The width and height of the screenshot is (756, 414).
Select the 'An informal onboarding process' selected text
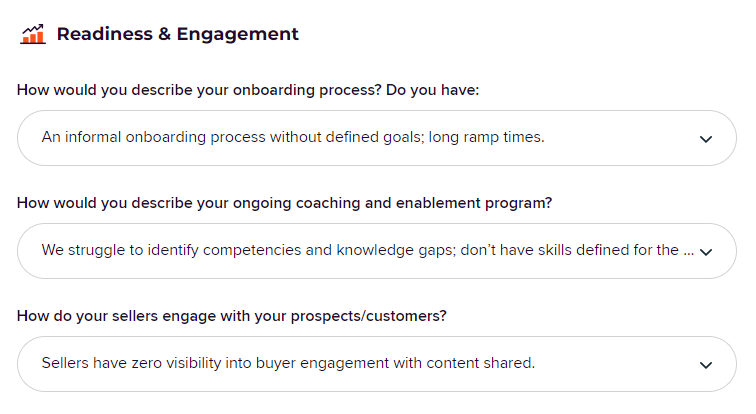click(293, 137)
